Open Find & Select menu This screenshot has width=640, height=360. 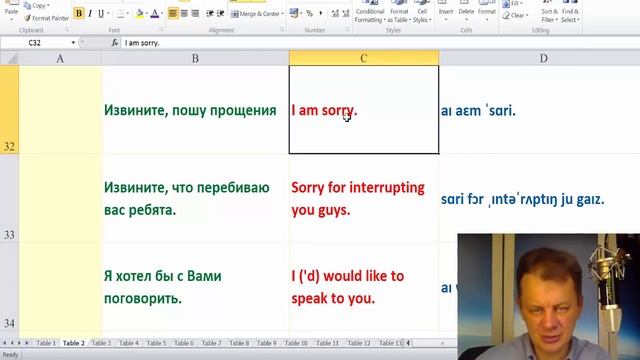point(570,12)
